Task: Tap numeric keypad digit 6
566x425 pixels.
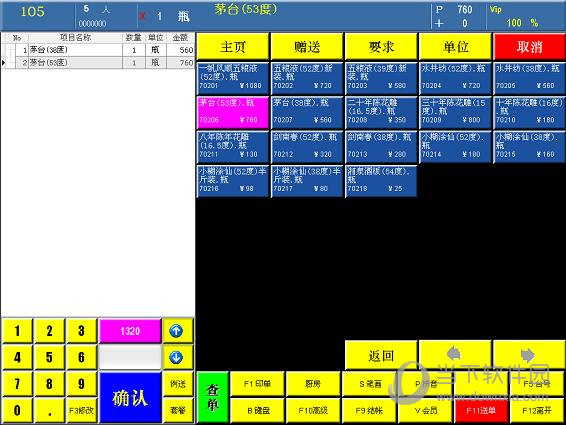Action: (82, 357)
